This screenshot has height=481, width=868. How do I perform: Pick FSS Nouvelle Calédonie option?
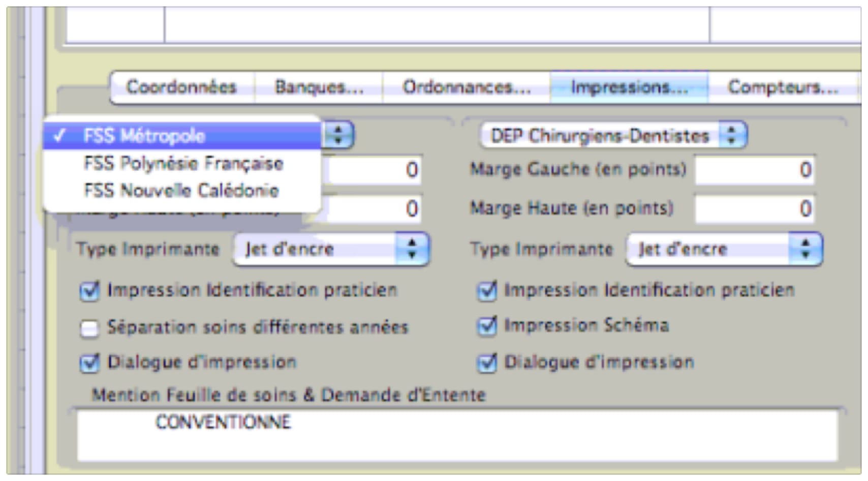tap(181, 191)
